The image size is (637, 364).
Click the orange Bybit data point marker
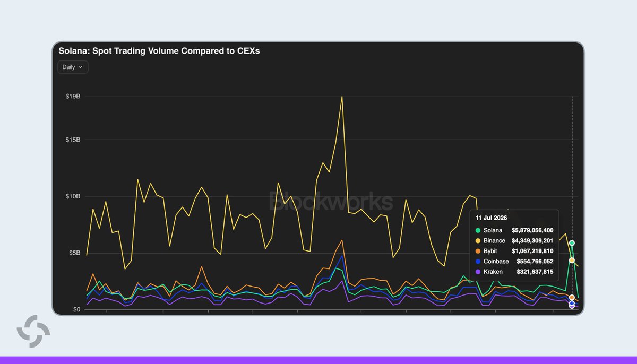point(572,298)
